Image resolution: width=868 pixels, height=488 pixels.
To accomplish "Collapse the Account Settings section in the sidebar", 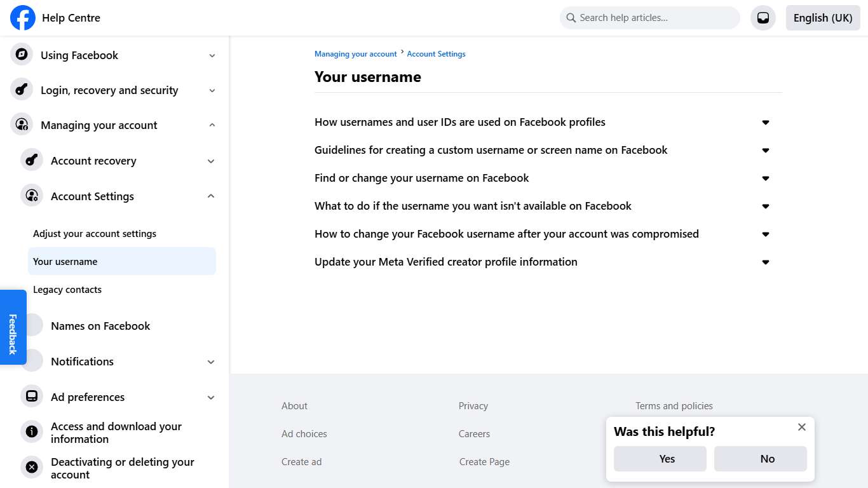I will point(210,196).
